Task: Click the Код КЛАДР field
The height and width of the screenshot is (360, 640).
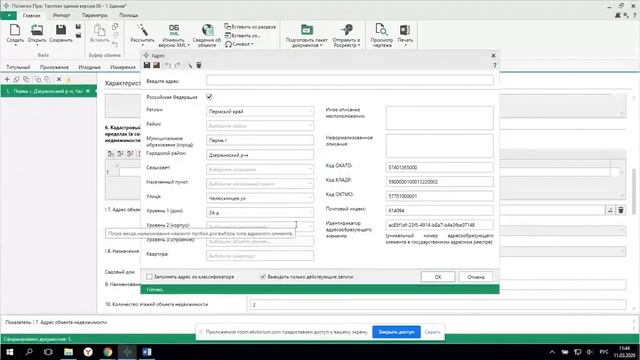Action: pos(439,182)
